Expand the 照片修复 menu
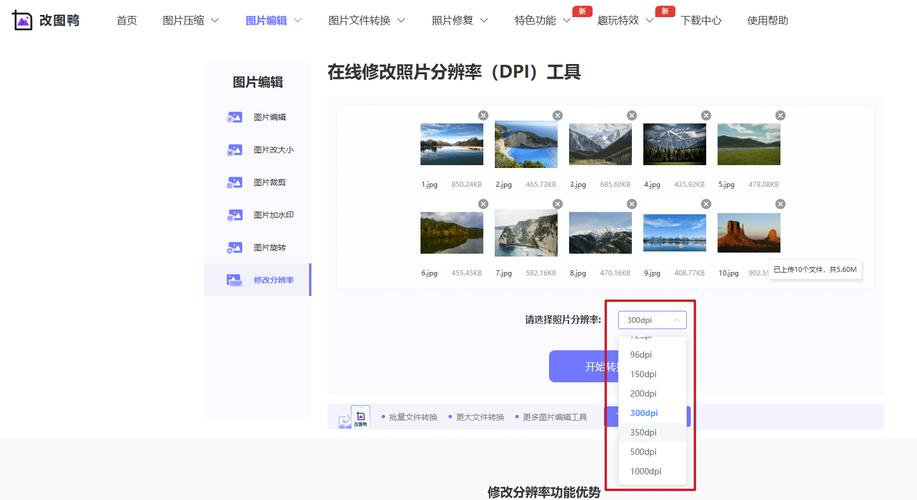This screenshot has width=917, height=500. tap(459, 20)
